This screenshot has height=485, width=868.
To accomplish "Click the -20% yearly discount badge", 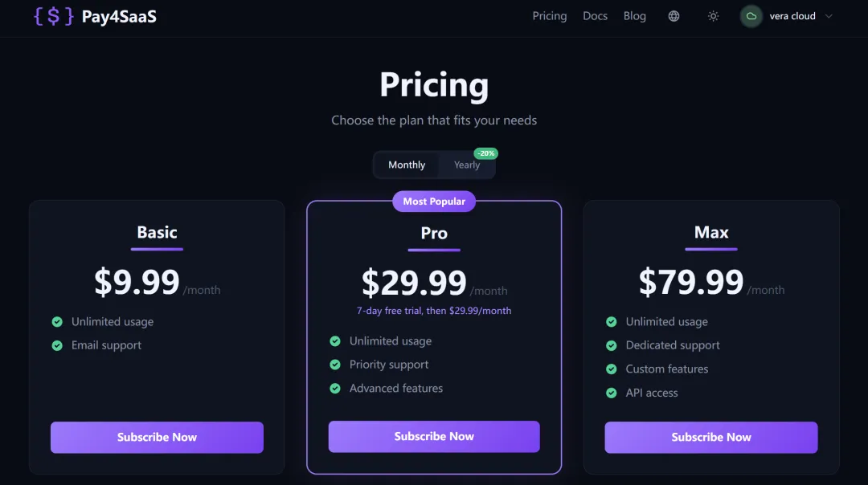I will tap(485, 153).
